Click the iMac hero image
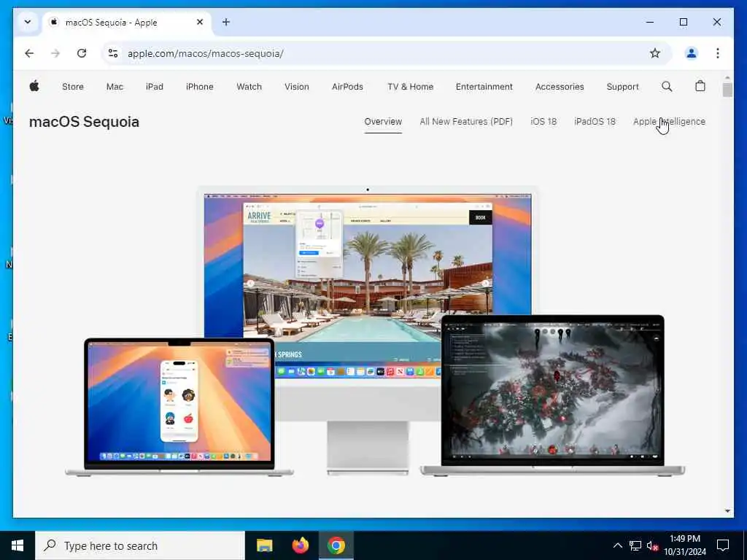Screen dimensions: 747x560 368,286
